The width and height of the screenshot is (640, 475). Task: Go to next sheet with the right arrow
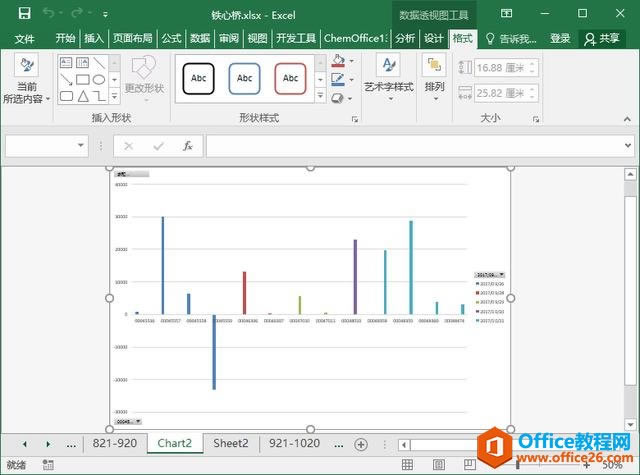point(48,444)
